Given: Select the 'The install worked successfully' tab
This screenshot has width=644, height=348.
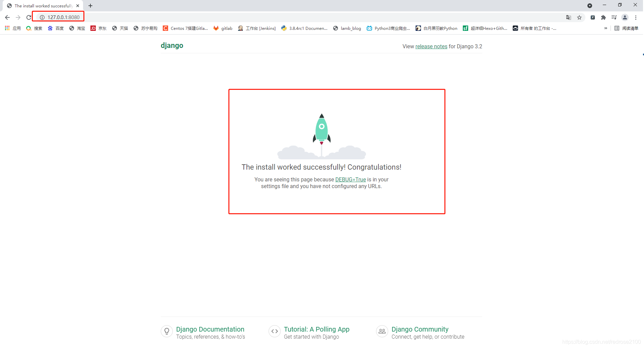Looking at the screenshot, I should [44, 6].
